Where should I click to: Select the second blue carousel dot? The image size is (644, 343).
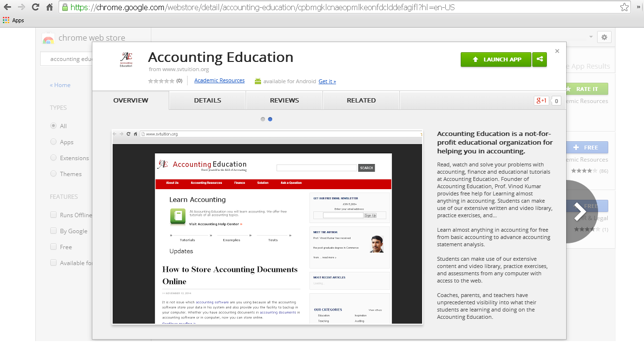pyautogui.click(x=270, y=119)
